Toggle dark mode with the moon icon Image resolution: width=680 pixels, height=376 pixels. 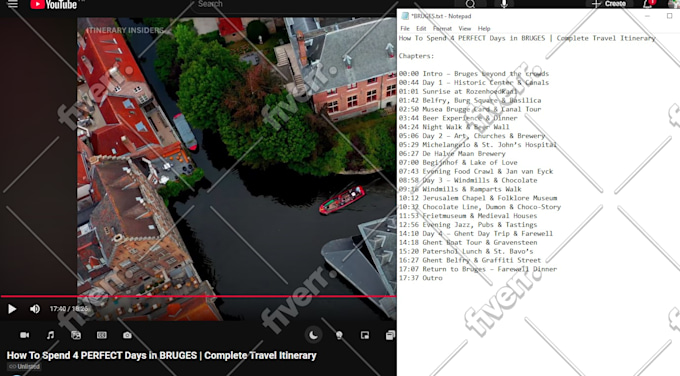(x=313, y=335)
